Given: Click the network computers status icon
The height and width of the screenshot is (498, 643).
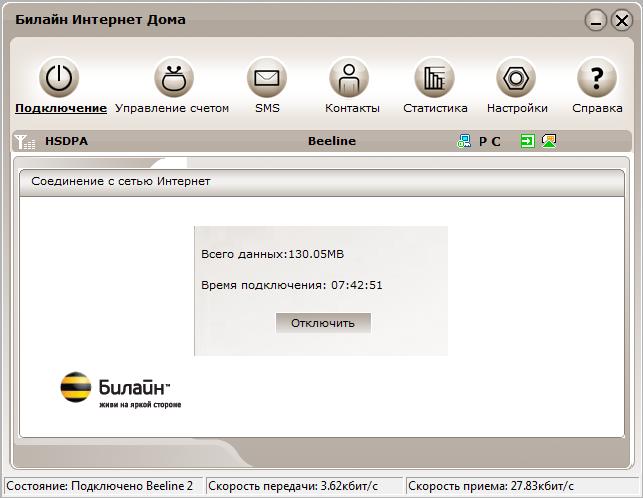Looking at the screenshot, I should 464,141.
